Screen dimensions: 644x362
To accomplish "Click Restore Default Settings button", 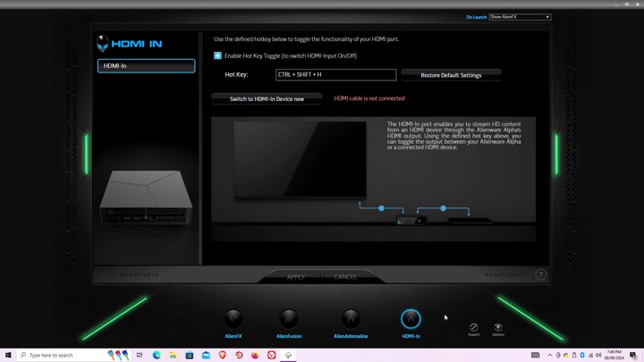I will click(x=451, y=75).
